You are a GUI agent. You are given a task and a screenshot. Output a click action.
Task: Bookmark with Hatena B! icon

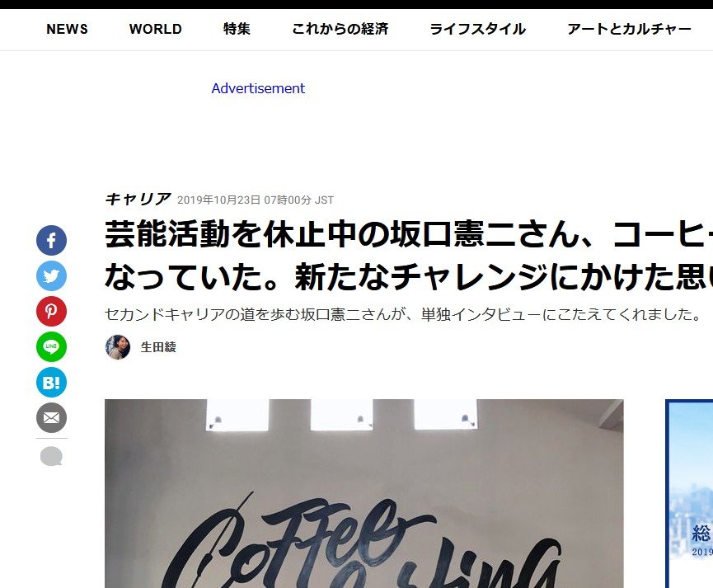[51, 383]
